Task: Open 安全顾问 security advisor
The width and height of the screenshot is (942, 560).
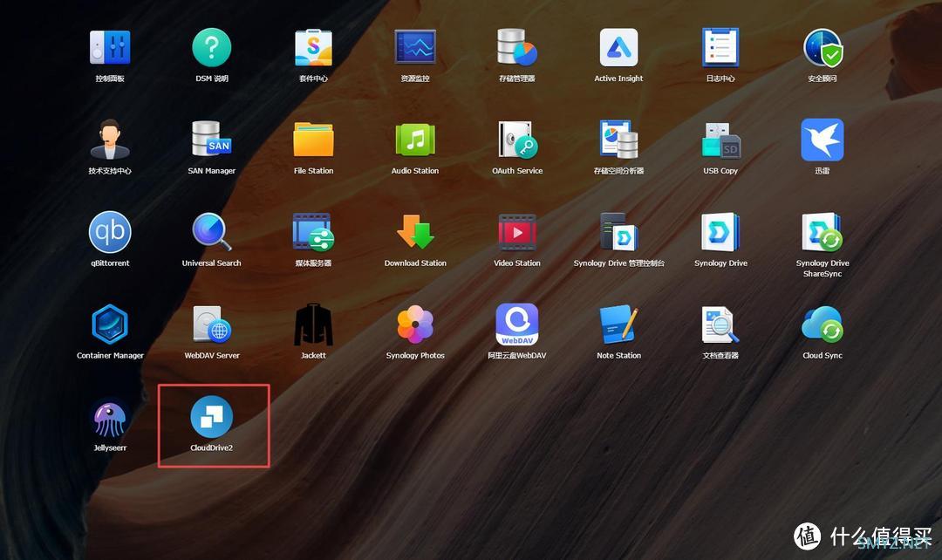Action: pos(823,47)
